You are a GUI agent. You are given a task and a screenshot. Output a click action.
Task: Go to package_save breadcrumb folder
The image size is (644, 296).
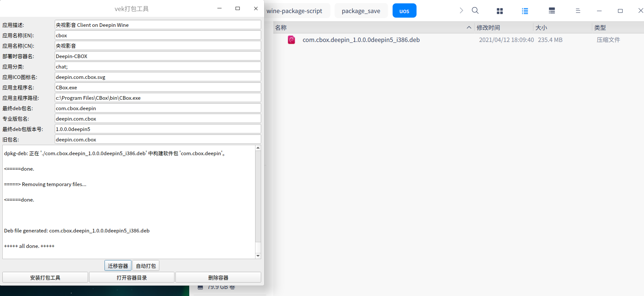pos(361,11)
